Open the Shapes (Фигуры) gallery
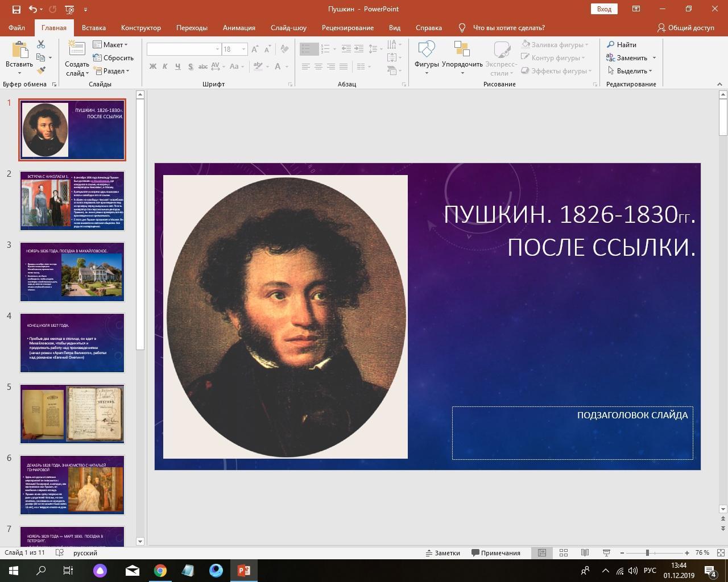Viewport: 728px width, 582px height. (x=427, y=59)
